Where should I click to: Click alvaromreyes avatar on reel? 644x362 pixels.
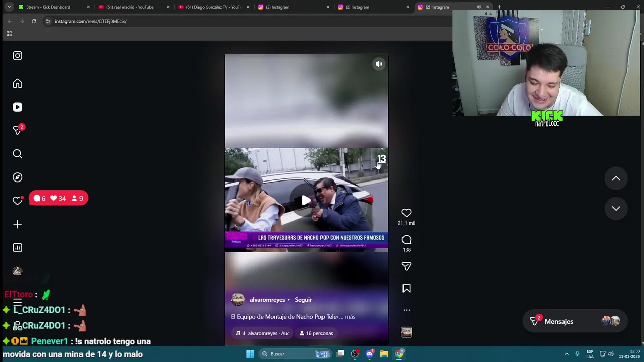238,300
